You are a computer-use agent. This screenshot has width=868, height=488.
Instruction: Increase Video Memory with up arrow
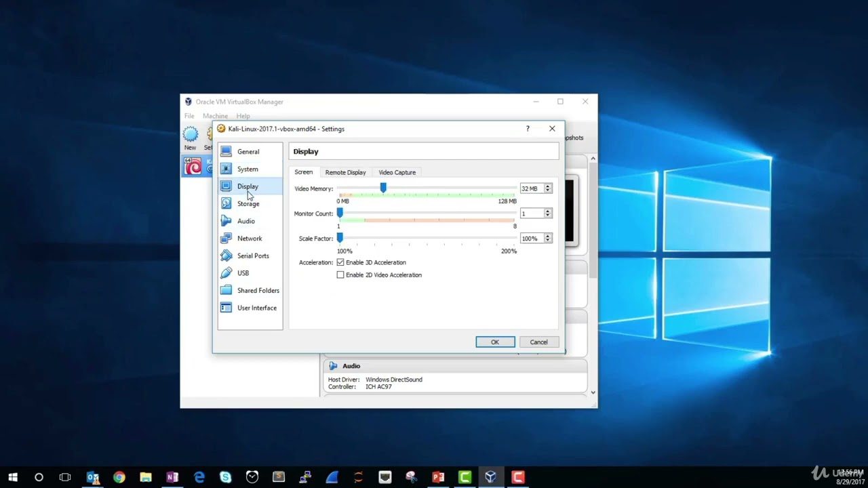click(x=548, y=186)
